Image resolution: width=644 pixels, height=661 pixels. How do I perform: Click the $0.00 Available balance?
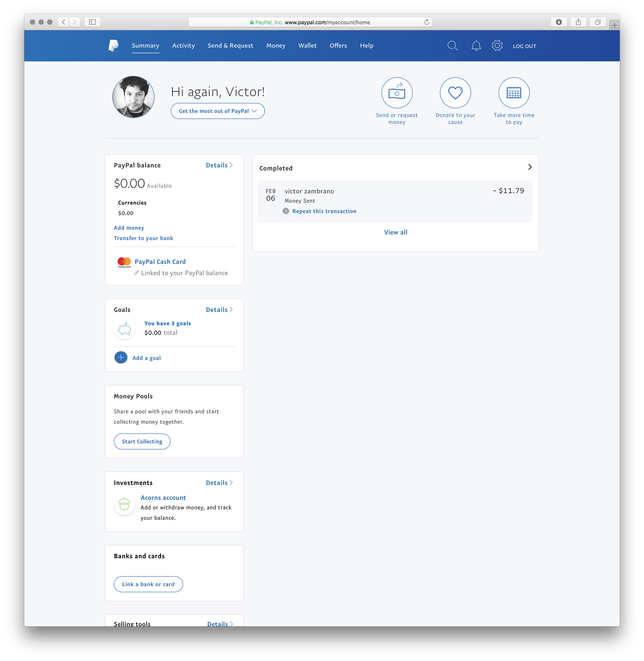pyautogui.click(x=143, y=184)
